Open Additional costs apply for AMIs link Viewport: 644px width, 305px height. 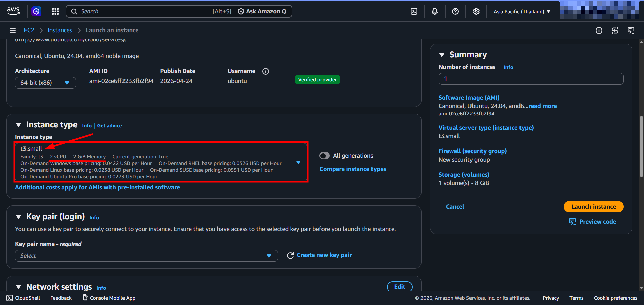click(x=97, y=187)
